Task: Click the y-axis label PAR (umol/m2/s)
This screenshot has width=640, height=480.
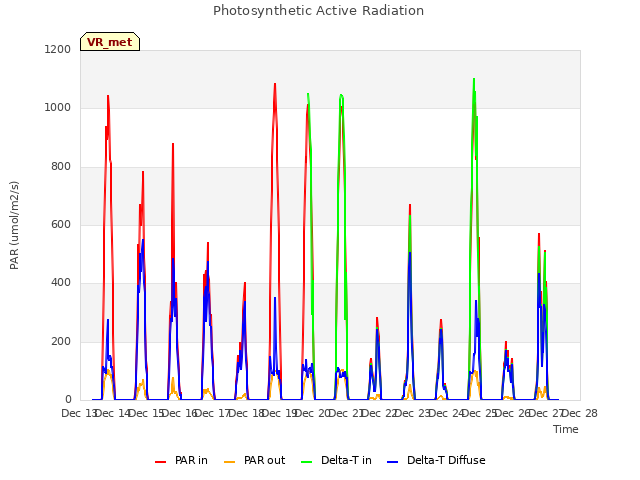Action: [14, 225]
